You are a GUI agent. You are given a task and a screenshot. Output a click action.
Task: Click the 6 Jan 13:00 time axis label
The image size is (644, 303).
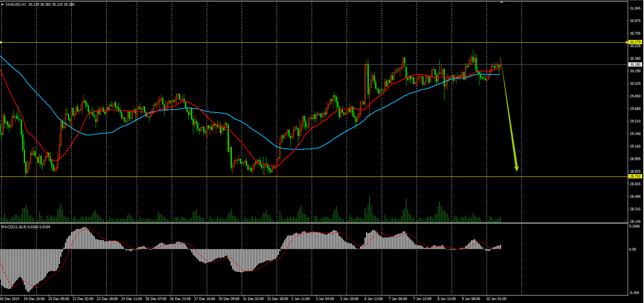(374, 299)
